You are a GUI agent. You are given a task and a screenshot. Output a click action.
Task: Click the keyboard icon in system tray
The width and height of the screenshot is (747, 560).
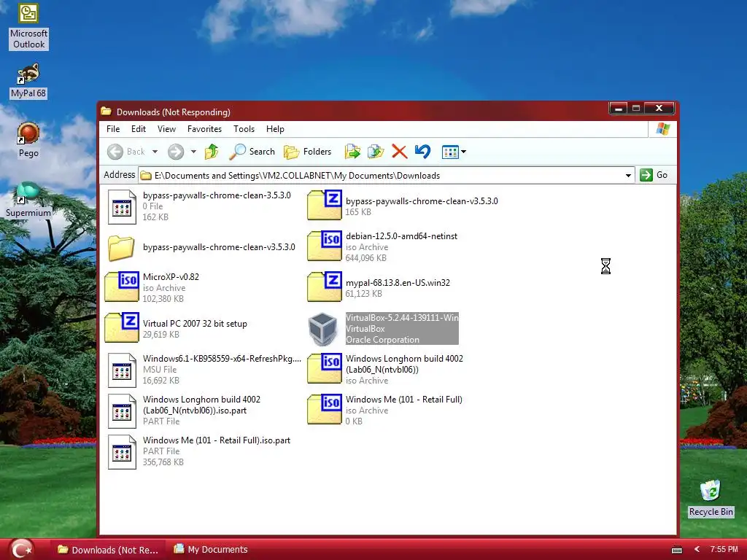point(676,550)
